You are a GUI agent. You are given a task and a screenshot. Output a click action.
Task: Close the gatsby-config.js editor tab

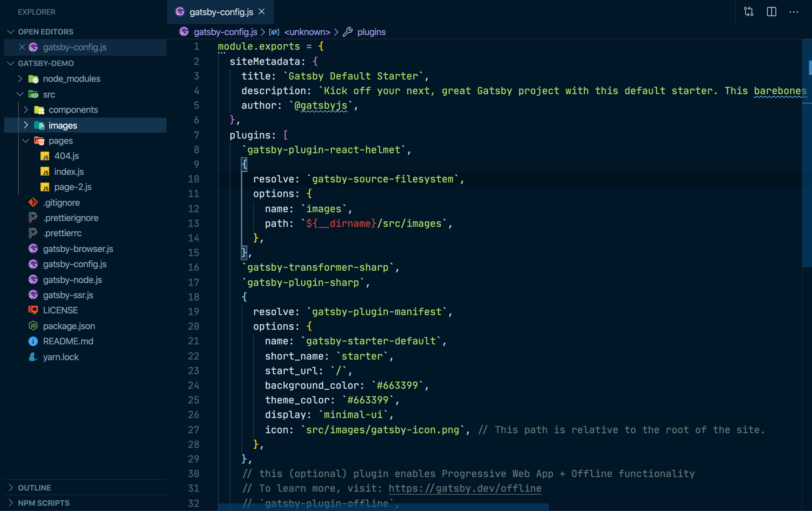click(x=262, y=12)
